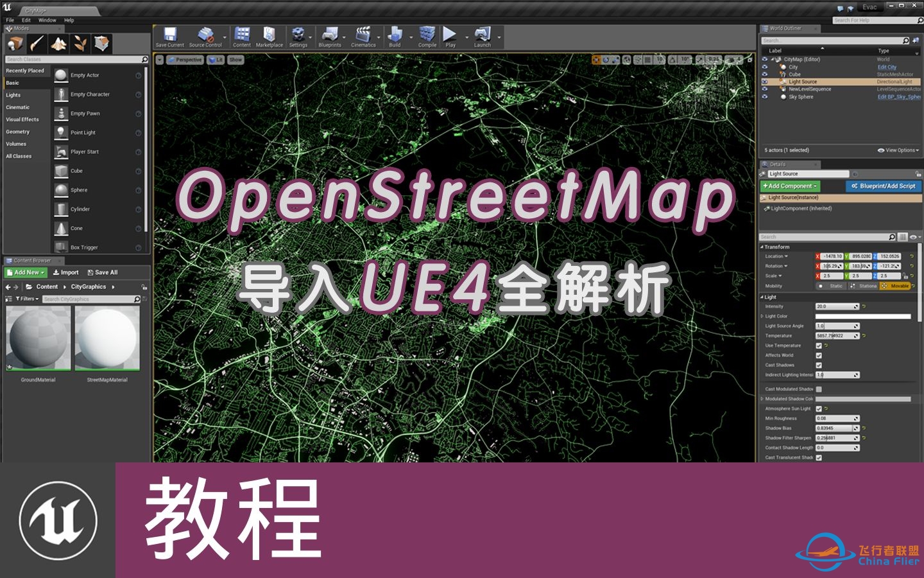
Task: Select Place mode icon in Modes panel
Action: 15,44
